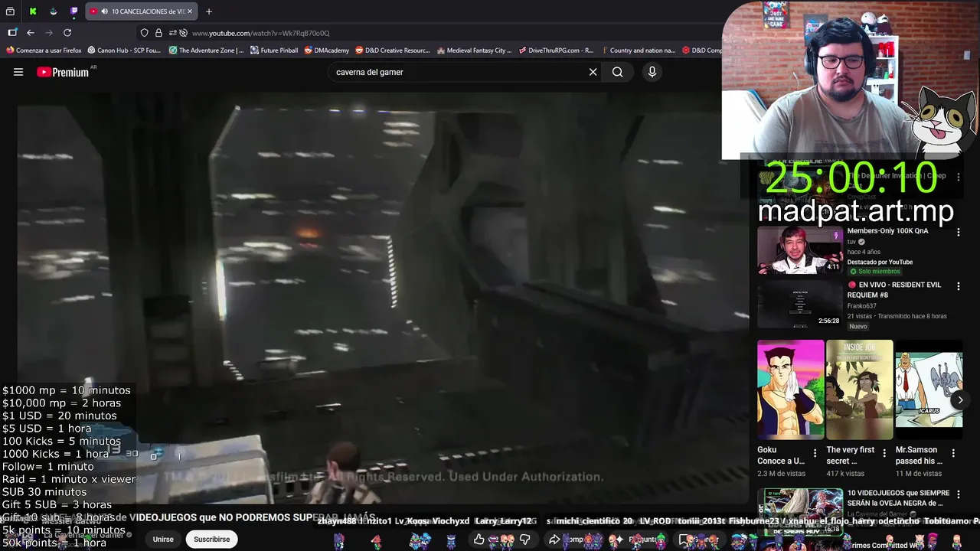Go back to previous page
980x551 pixels.
click(x=31, y=33)
